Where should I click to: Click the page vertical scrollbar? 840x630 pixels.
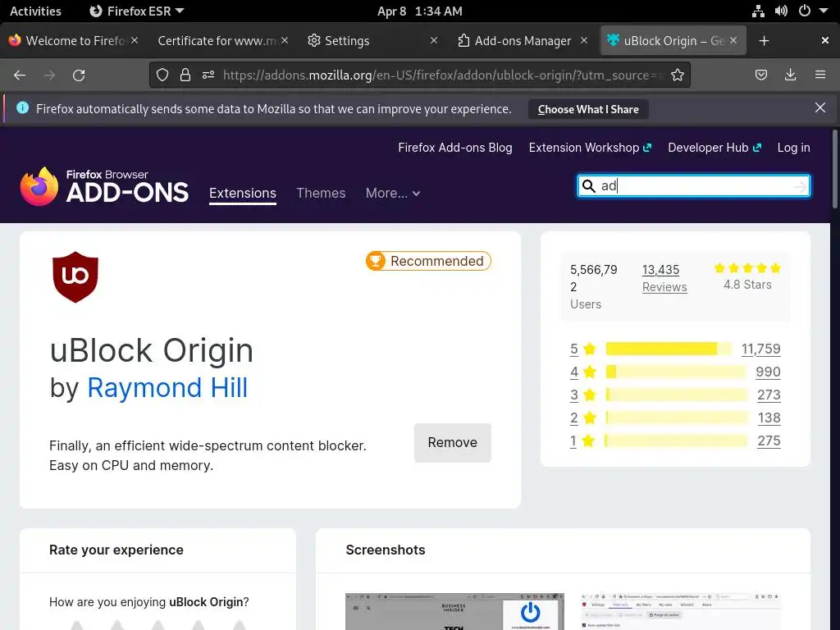[x=834, y=169]
